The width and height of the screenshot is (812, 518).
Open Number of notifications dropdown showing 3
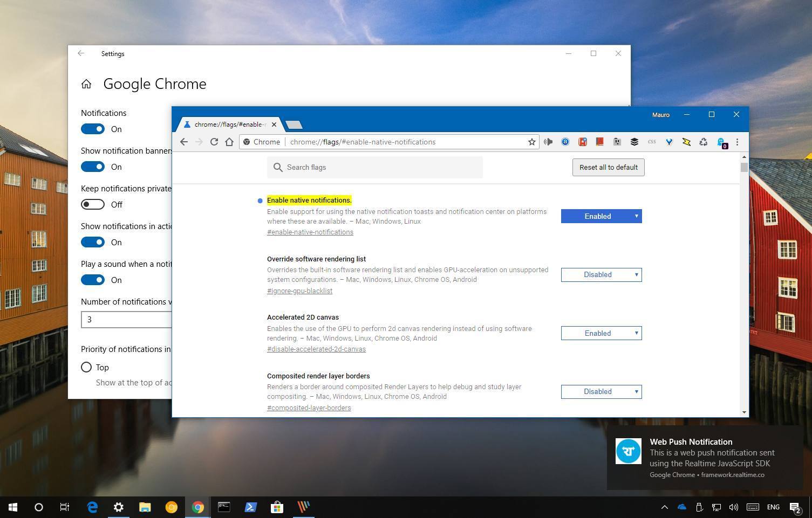[x=126, y=320]
